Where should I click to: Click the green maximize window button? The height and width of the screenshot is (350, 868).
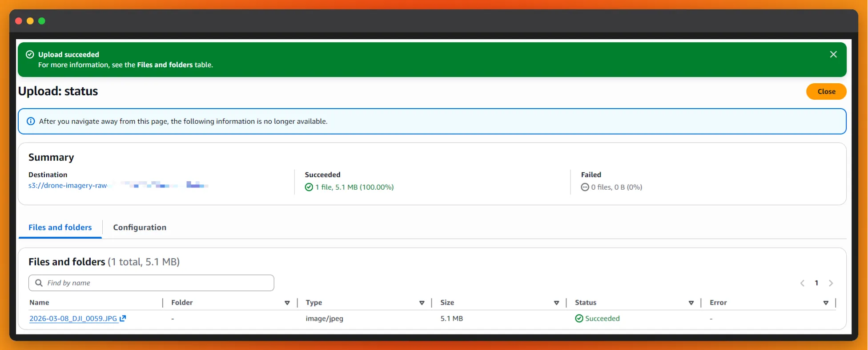pyautogui.click(x=42, y=21)
